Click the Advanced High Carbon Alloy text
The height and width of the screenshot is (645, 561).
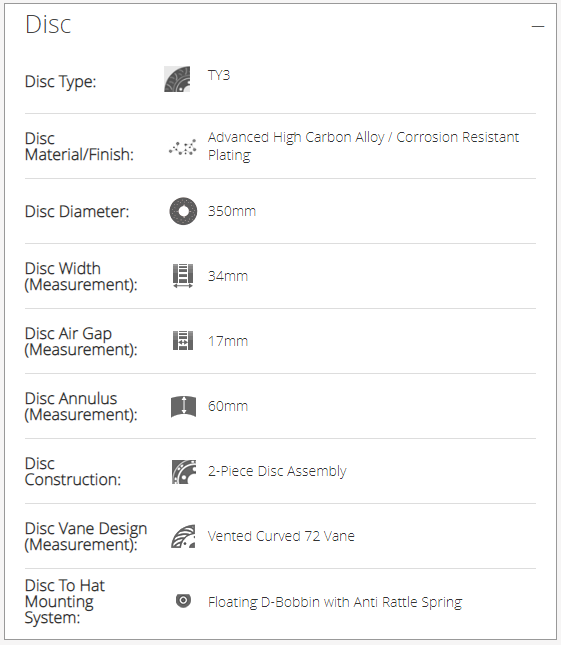click(x=296, y=137)
